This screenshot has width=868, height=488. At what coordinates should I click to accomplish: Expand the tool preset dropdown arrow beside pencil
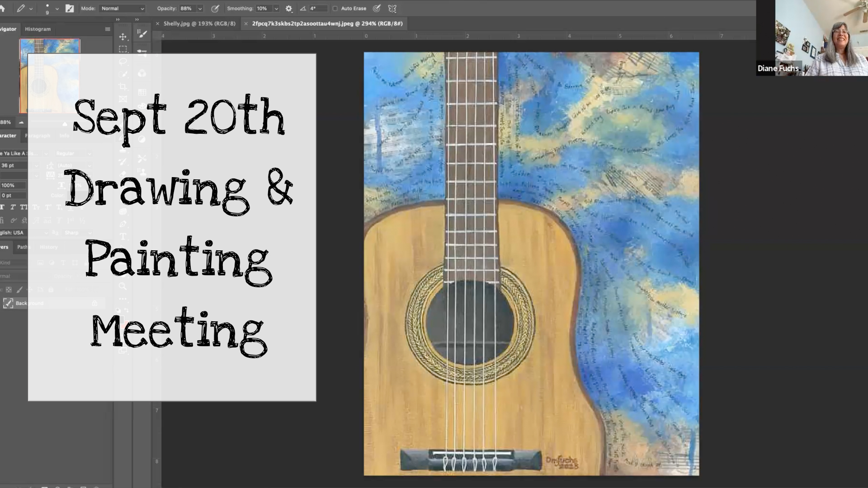pos(31,9)
